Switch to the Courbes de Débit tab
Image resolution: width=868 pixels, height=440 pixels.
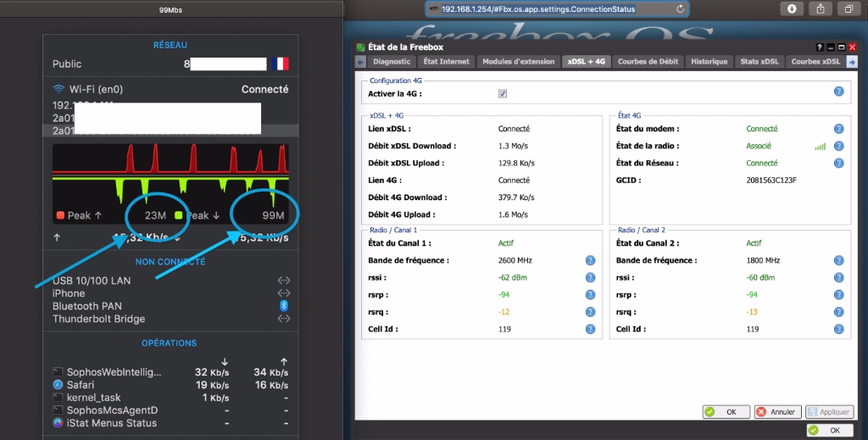pos(648,62)
